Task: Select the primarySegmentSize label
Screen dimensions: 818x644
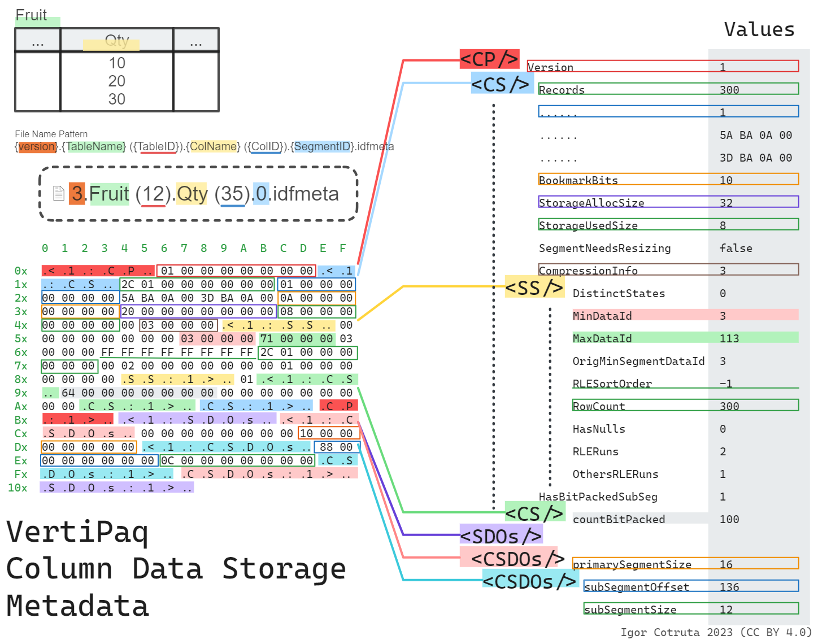Action: coord(632,564)
